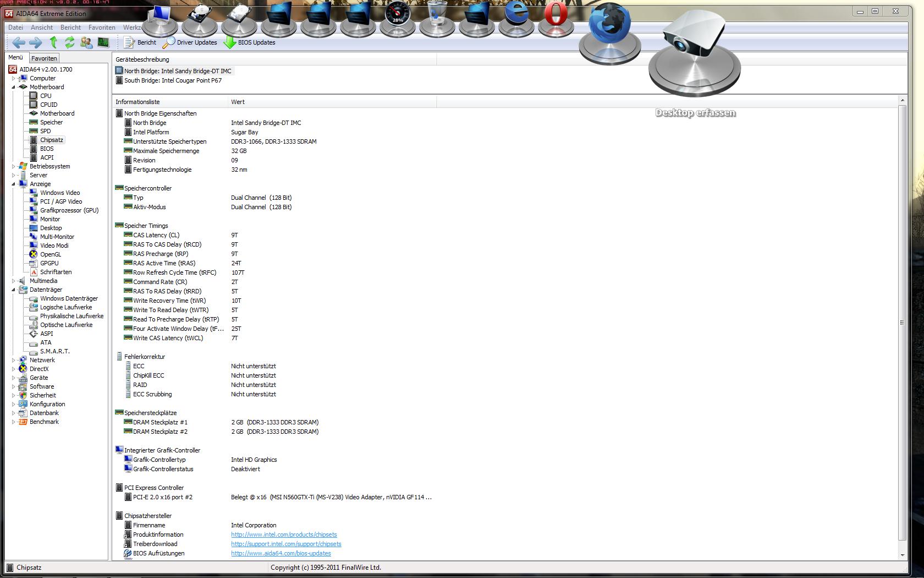Click the Gerätebeschreibung column header
This screenshot has height=578, width=924.
(274, 59)
